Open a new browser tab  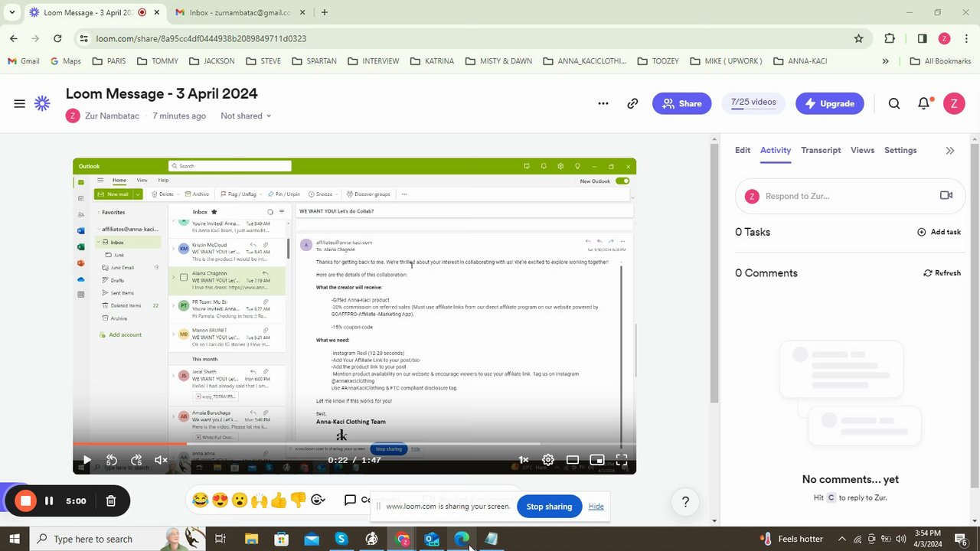tap(325, 12)
